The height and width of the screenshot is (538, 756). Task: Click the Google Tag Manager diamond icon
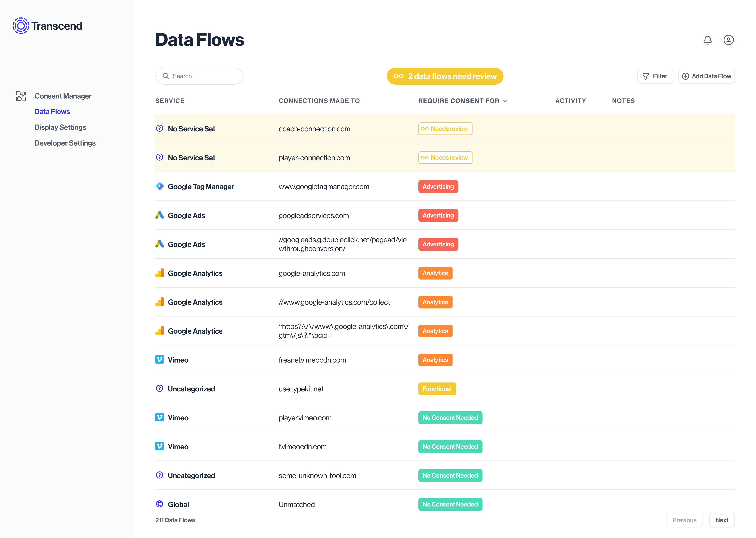coord(160,186)
